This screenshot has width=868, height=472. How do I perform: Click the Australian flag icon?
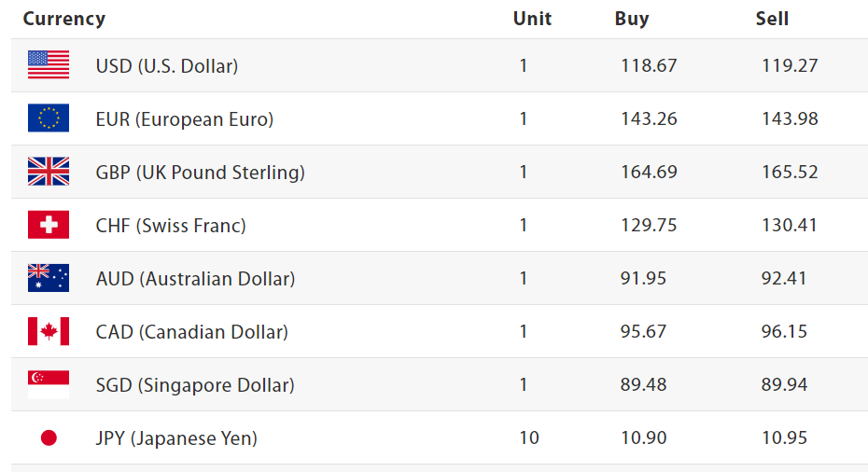(49, 278)
